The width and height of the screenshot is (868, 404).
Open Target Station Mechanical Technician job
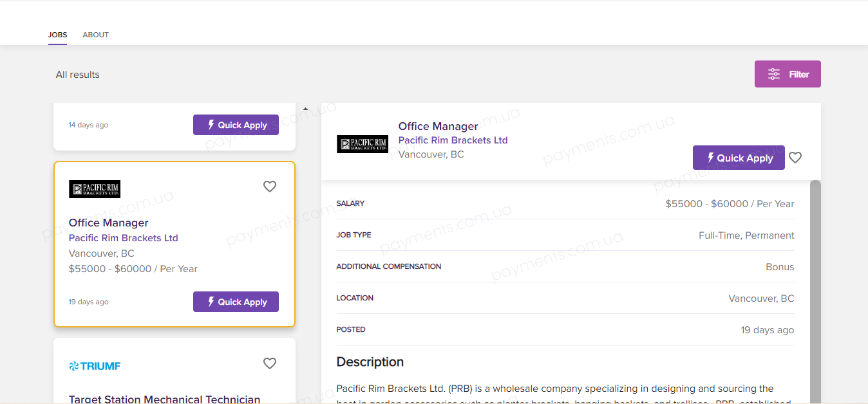165,399
